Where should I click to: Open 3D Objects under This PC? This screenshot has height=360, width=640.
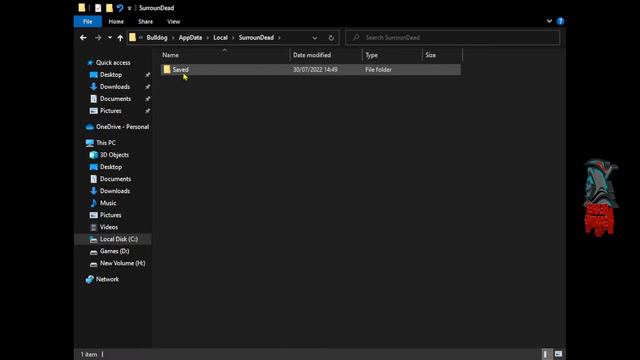(114, 155)
